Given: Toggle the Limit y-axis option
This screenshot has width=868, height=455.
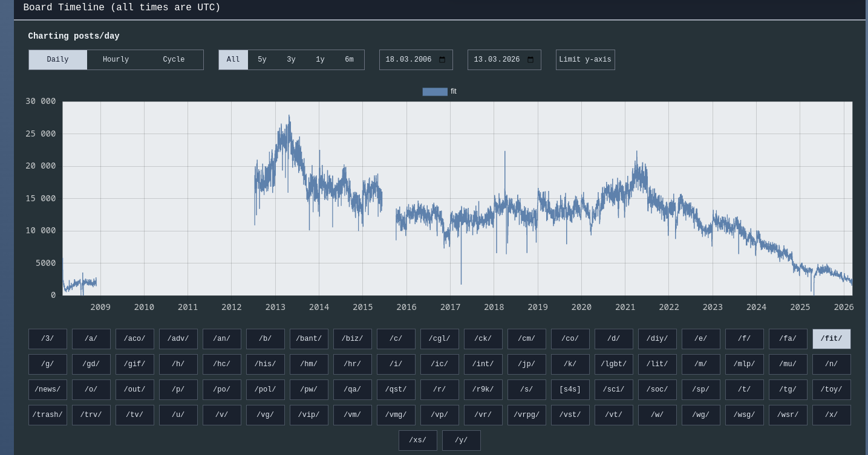Looking at the screenshot, I should tap(586, 60).
